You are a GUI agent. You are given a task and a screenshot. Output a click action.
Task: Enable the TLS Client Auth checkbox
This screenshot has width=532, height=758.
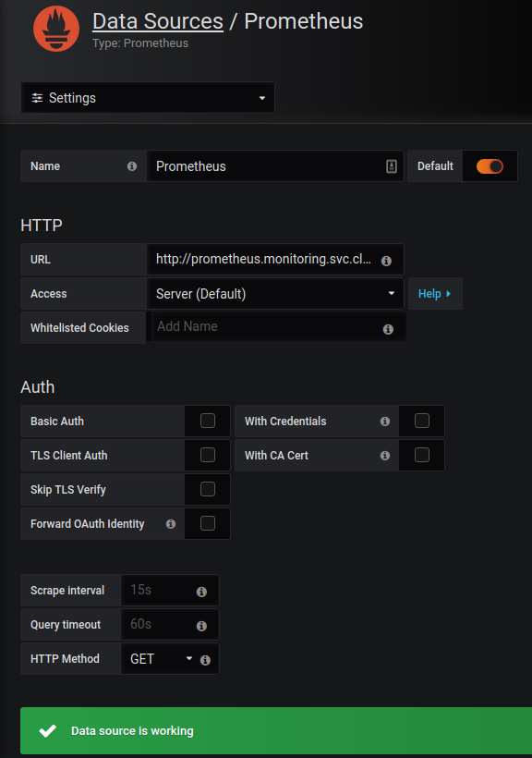[208, 455]
